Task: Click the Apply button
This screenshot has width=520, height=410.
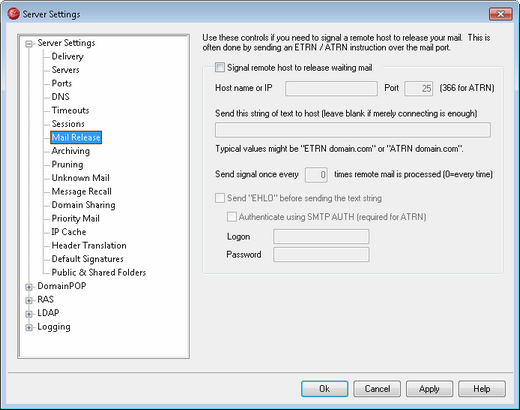Action: (x=429, y=389)
